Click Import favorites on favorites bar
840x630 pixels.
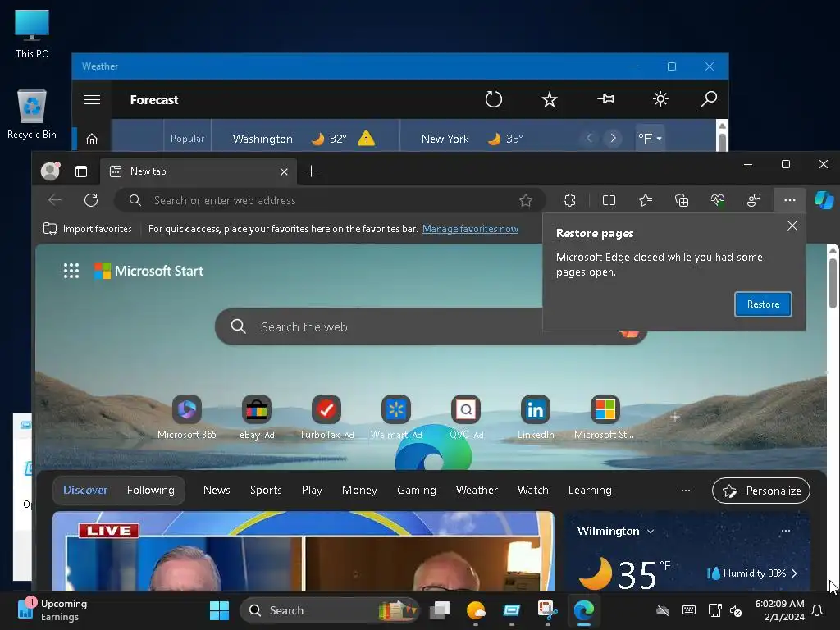[x=87, y=229]
